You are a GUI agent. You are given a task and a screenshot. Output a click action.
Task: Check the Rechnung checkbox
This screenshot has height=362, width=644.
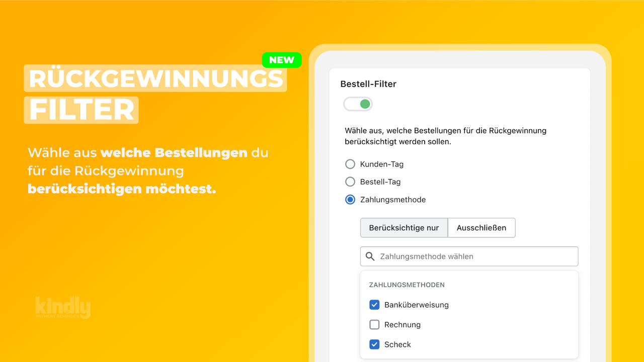(374, 325)
